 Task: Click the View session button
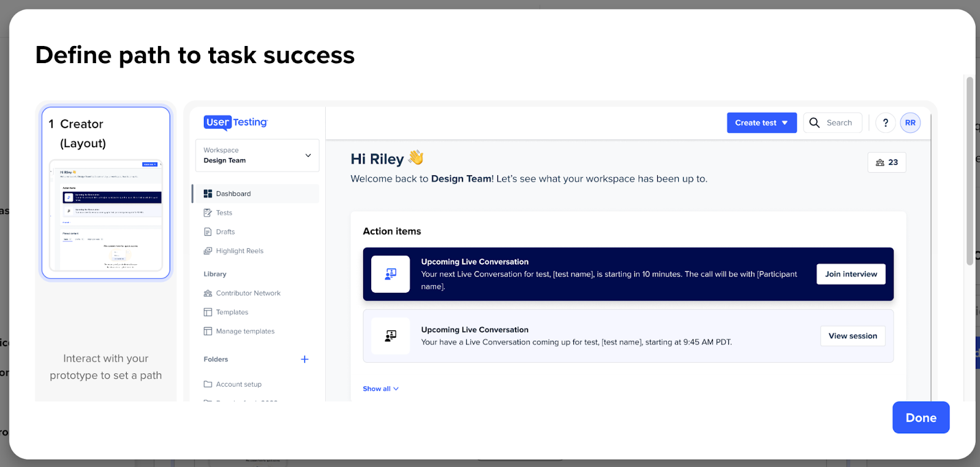[853, 336]
